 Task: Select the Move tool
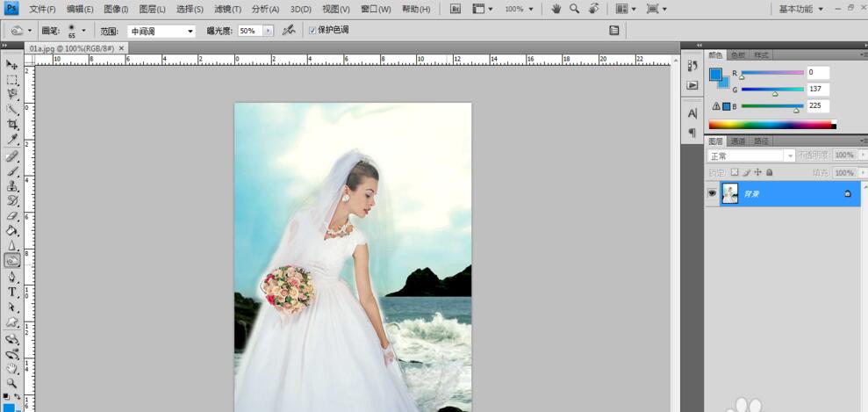pos(12,65)
